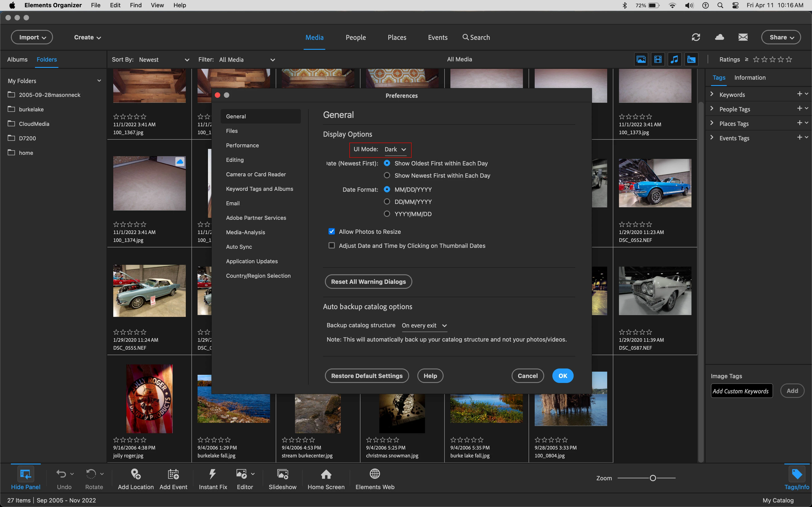Toggle audio media type filter icon
This screenshot has height=507, width=812.
click(x=674, y=60)
